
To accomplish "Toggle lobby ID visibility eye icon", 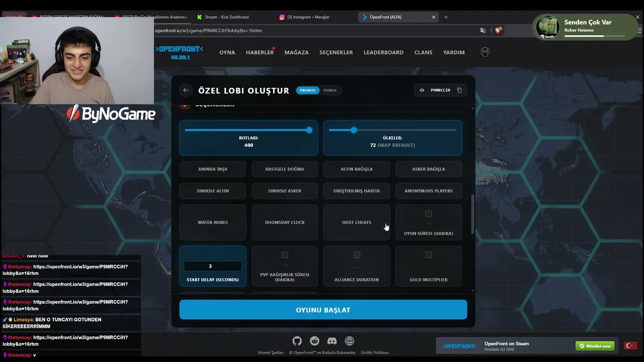I will pos(422,90).
